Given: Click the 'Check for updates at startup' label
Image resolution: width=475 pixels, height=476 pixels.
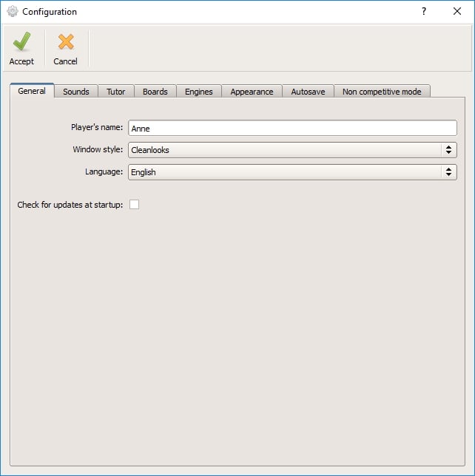Looking at the screenshot, I should (70, 205).
